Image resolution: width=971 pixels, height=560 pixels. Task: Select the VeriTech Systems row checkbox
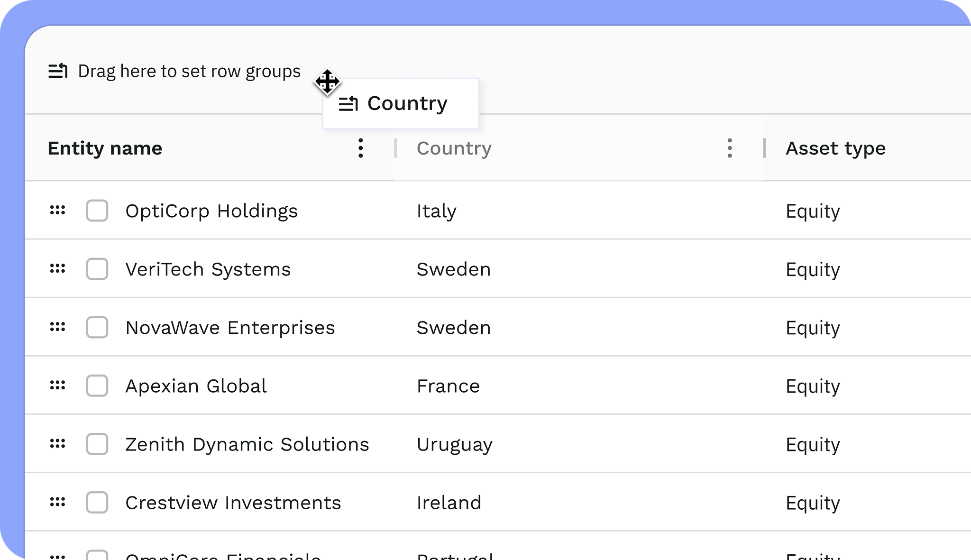[97, 269]
